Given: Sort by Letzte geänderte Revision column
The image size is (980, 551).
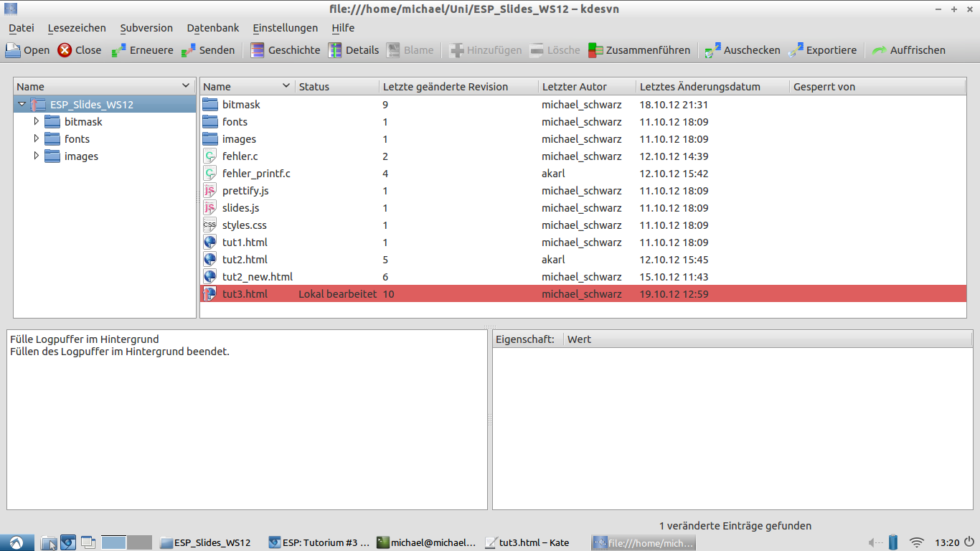Looking at the screenshot, I should (458, 87).
